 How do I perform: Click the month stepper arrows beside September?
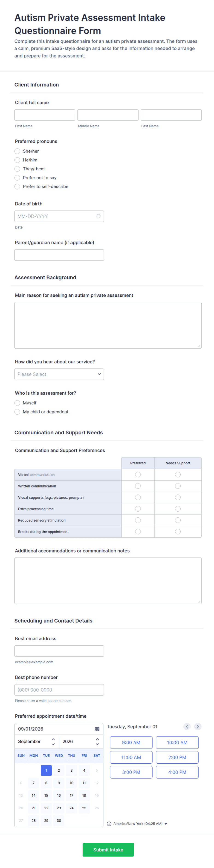tap(53, 742)
